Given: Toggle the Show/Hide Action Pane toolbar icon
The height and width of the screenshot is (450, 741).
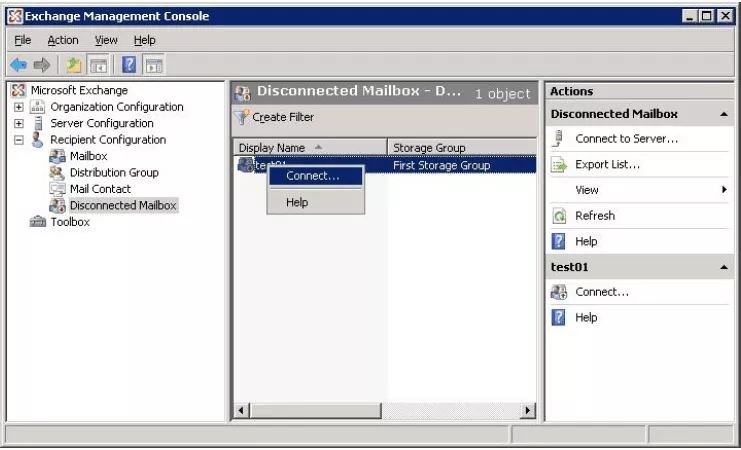Looking at the screenshot, I should point(154,65).
